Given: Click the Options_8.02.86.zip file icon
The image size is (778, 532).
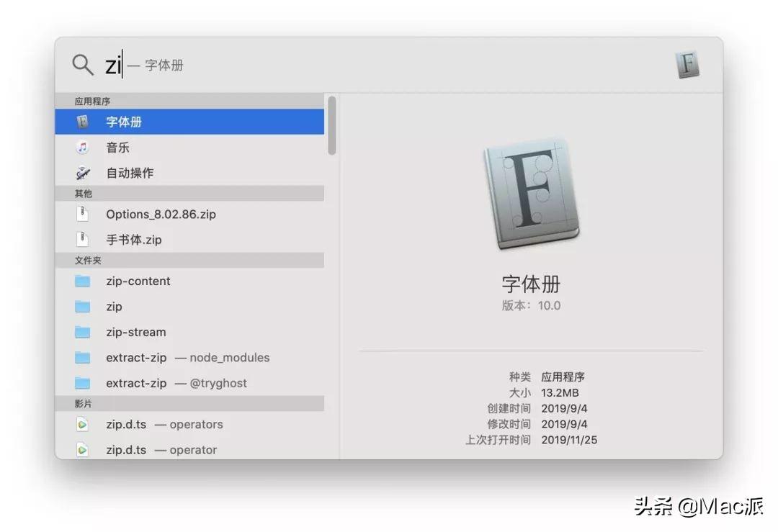Looking at the screenshot, I should tap(82, 215).
